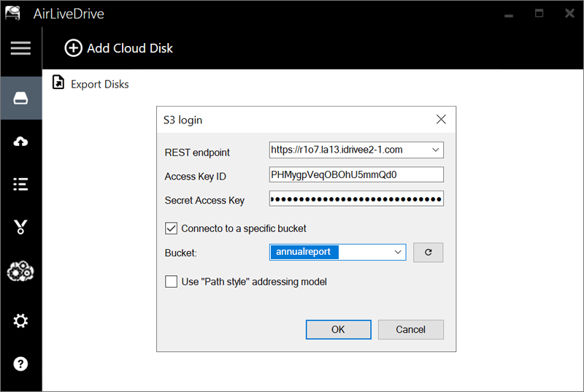Click the Access Key ID field
The image size is (584, 392).
(x=356, y=174)
